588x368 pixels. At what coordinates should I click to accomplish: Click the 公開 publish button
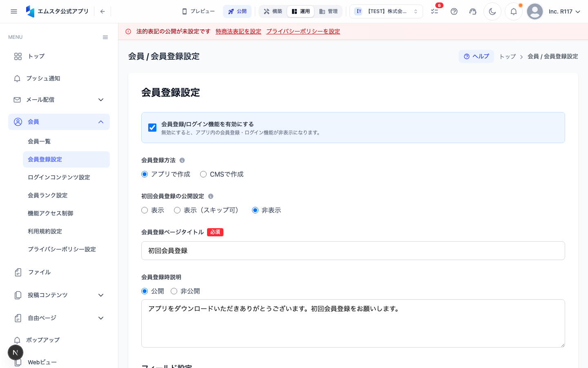click(x=237, y=11)
